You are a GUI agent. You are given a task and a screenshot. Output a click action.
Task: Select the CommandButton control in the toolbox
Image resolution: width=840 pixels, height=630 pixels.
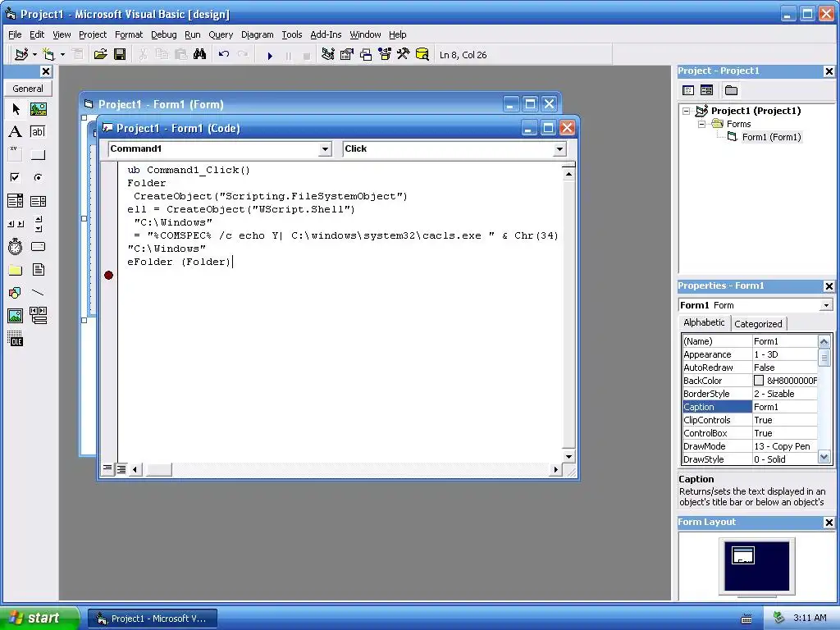point(38,155)
